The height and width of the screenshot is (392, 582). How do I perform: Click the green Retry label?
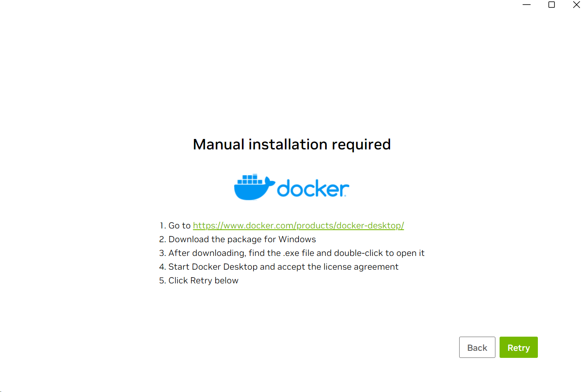(518, 347)
